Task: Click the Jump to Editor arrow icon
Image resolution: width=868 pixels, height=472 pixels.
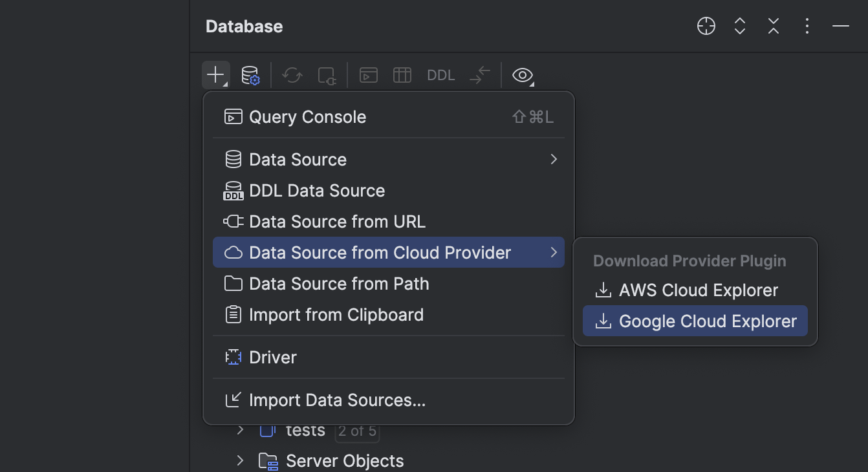Action: coord(479,74)
